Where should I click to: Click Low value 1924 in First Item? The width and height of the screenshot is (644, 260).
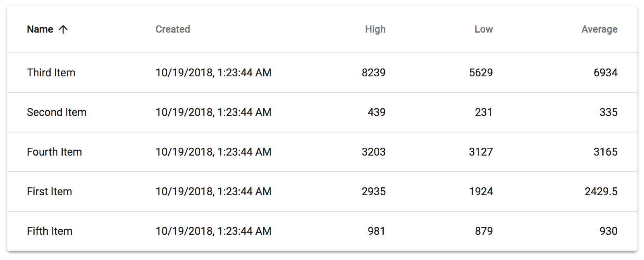pos(481,192)
